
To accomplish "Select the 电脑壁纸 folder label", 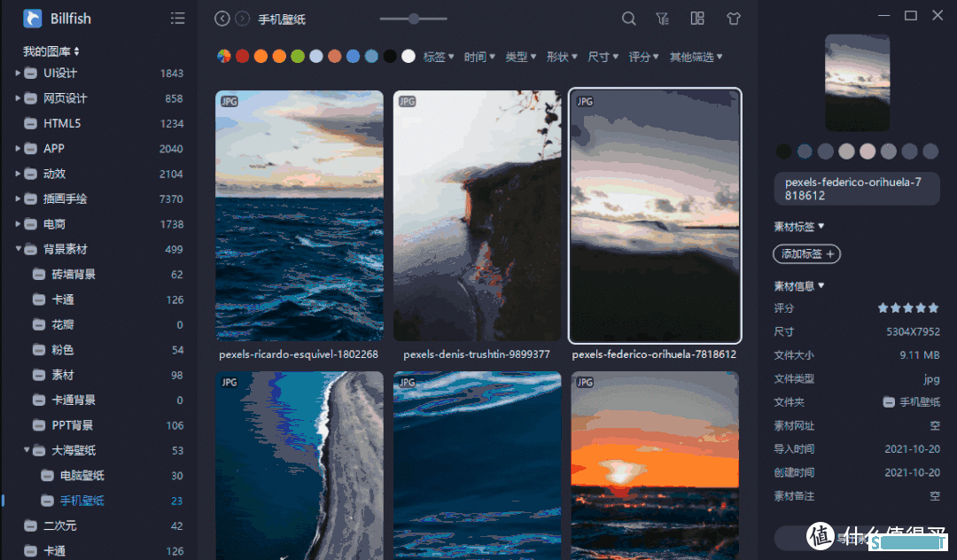I will click(82, 475).
